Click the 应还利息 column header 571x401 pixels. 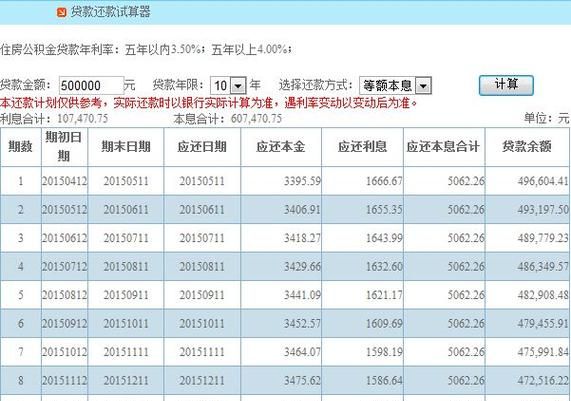[x=362, y=147]
